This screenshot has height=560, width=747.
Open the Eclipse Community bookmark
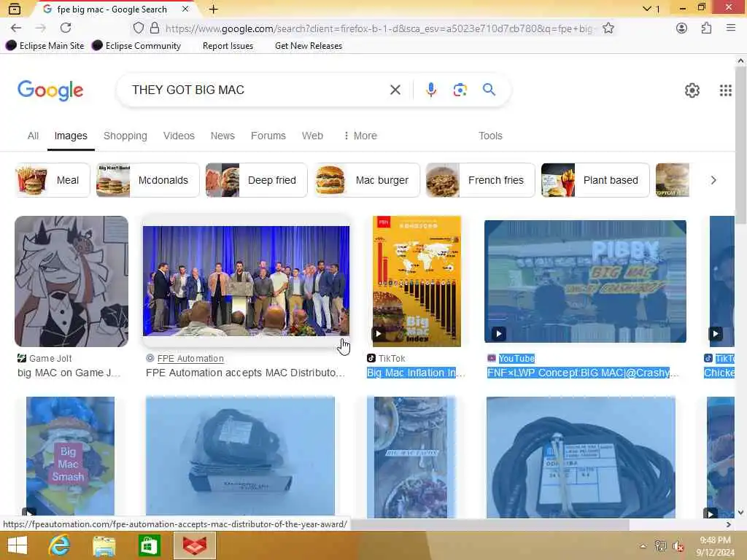(136, 46)
